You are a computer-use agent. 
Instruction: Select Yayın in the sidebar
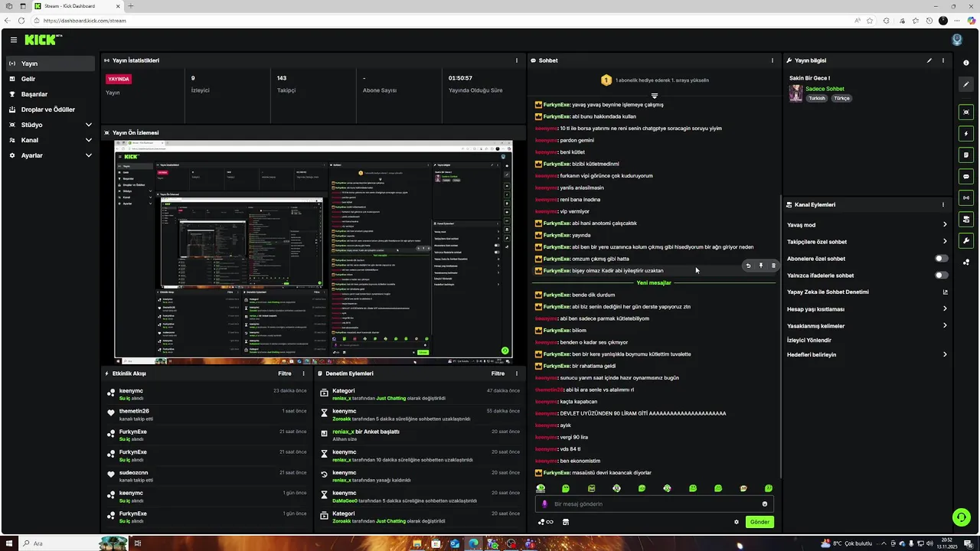coord(51,64)
